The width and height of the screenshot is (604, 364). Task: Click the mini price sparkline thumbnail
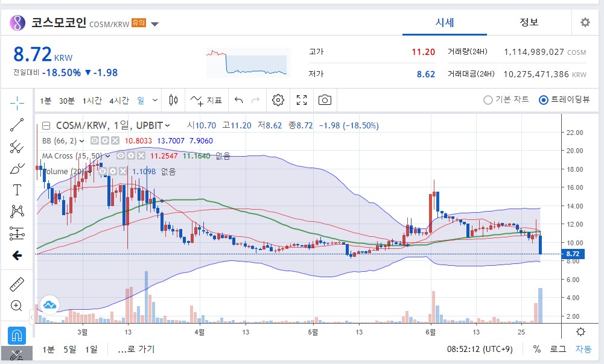pos(248,63)
